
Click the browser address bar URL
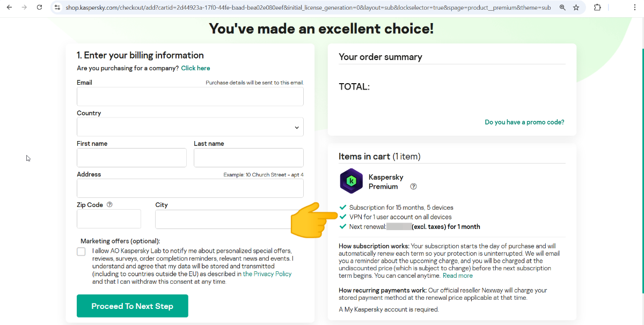point(306,8)
